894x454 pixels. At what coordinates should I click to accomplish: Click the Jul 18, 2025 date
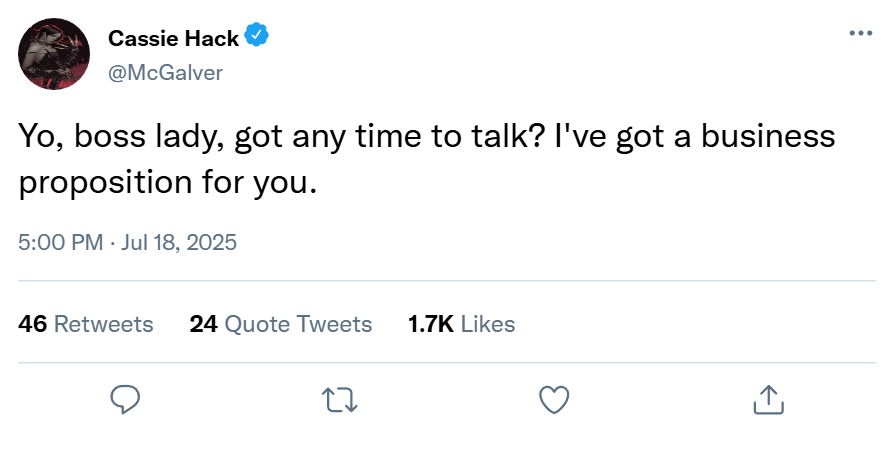click(178, 242)
